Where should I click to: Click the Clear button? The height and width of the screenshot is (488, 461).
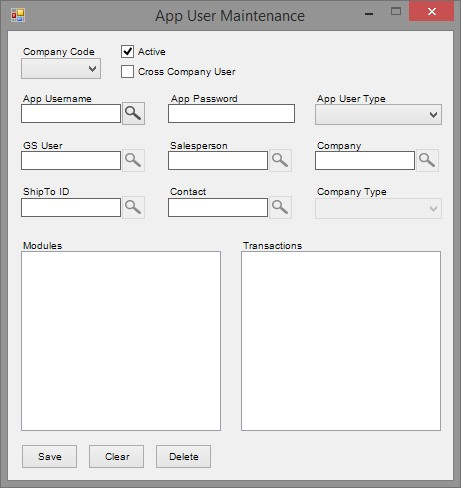point(117,456)
